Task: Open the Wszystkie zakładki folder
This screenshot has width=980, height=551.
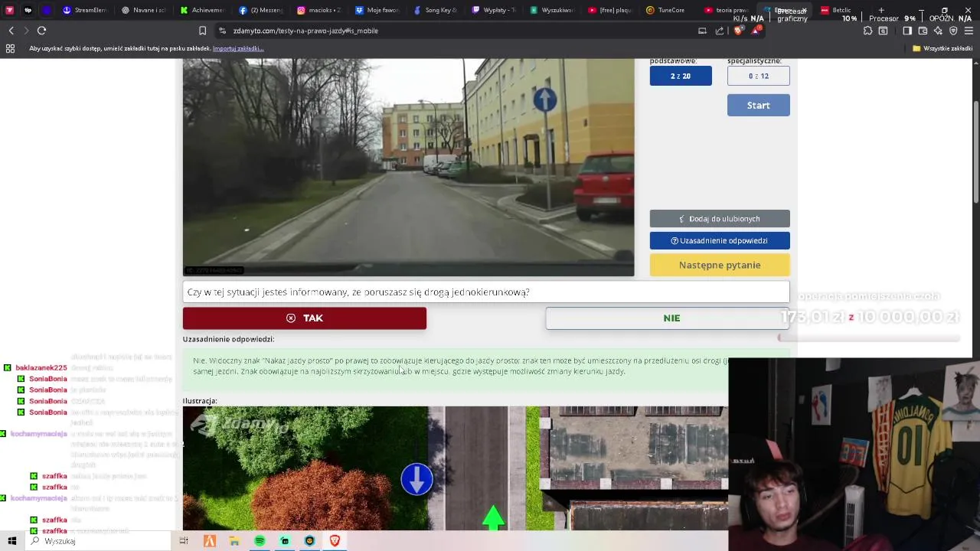Action: point(942,48)
